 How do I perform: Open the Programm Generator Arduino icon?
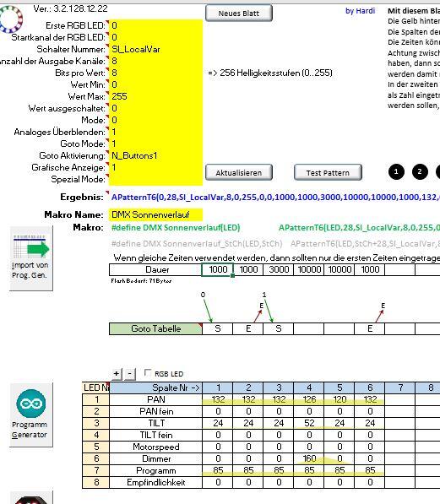tap(31, 415)
